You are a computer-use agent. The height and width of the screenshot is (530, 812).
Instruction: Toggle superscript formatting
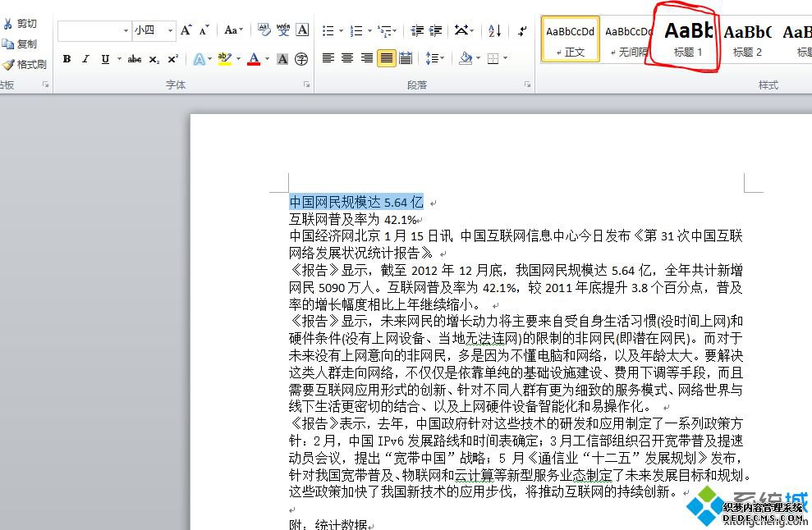pos(173,59)
